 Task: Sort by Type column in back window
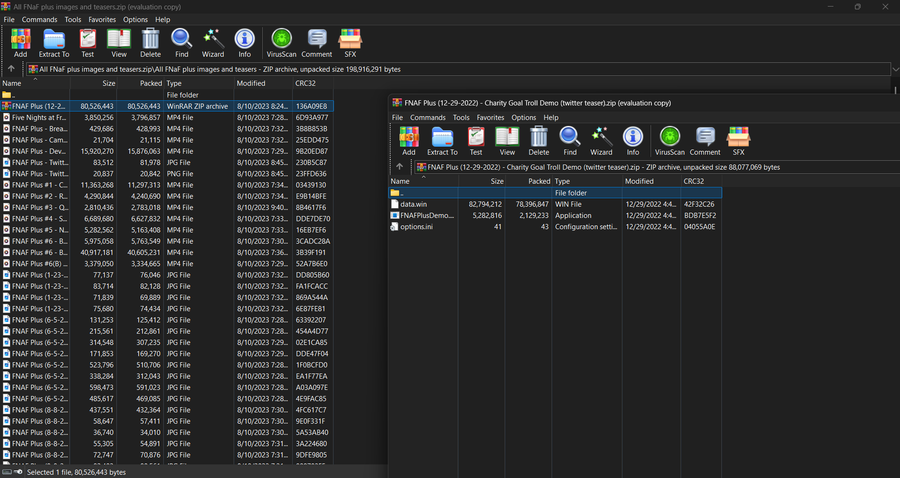[x=199, y=83]
